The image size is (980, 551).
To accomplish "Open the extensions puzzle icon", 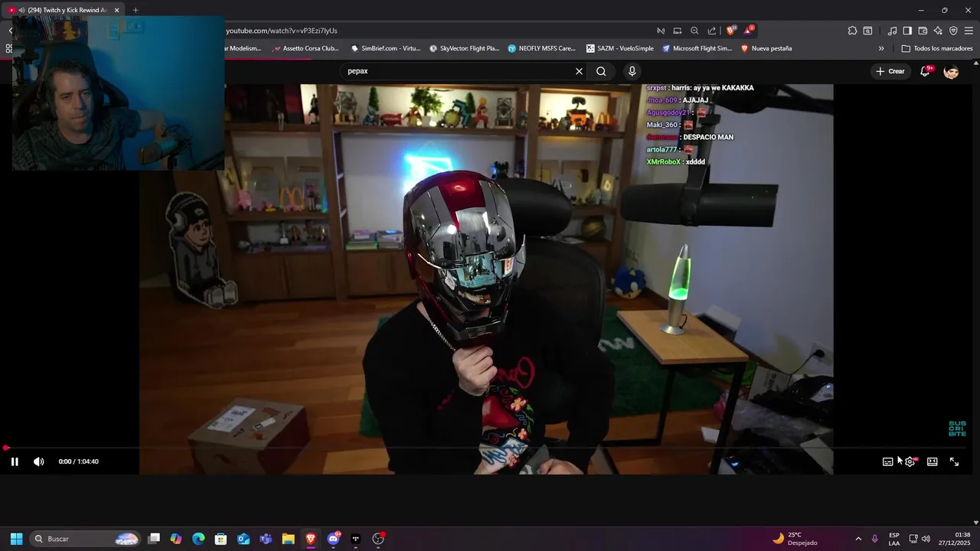I will click(852, 31).
